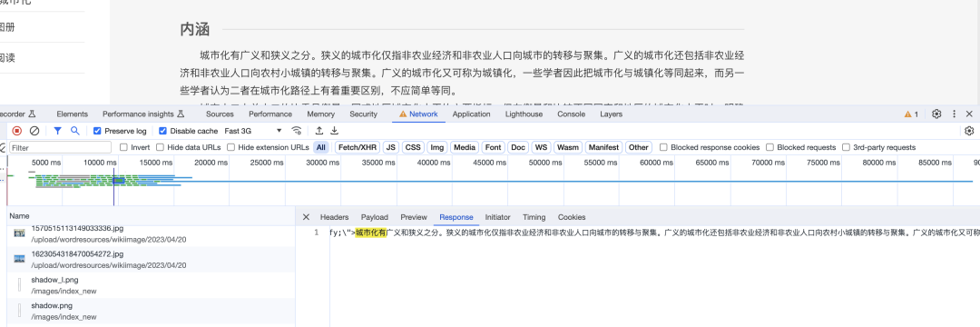
Task: Open network search magnifier
Action: [75, 131]
